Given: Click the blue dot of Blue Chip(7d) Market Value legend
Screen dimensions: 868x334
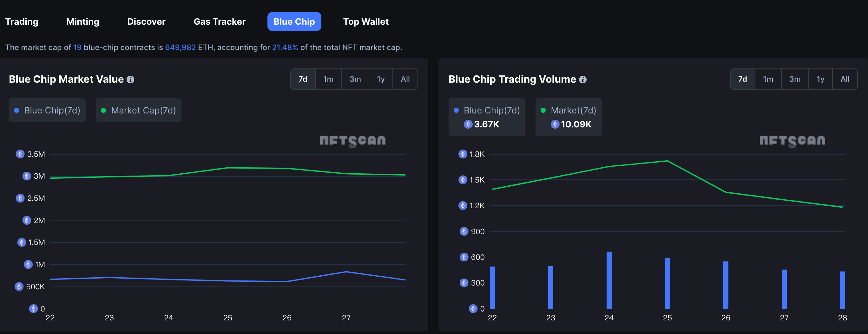Looking at the screenshot, I should click(16, 110).
